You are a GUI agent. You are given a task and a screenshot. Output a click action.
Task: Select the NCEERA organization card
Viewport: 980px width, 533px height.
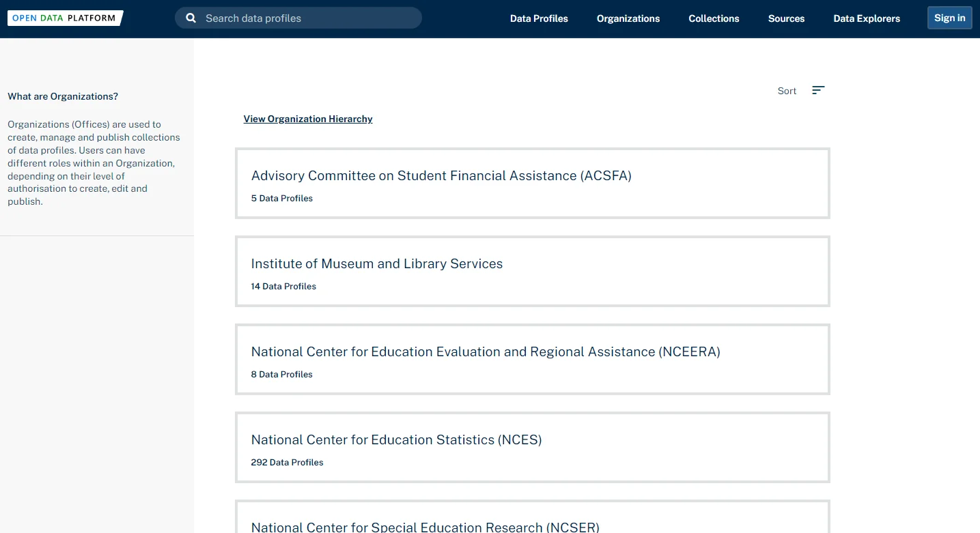(x=533, y=360)
